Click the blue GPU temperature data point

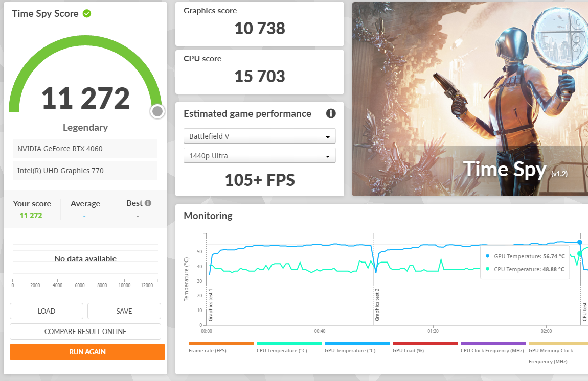click(x=580, y=242)
